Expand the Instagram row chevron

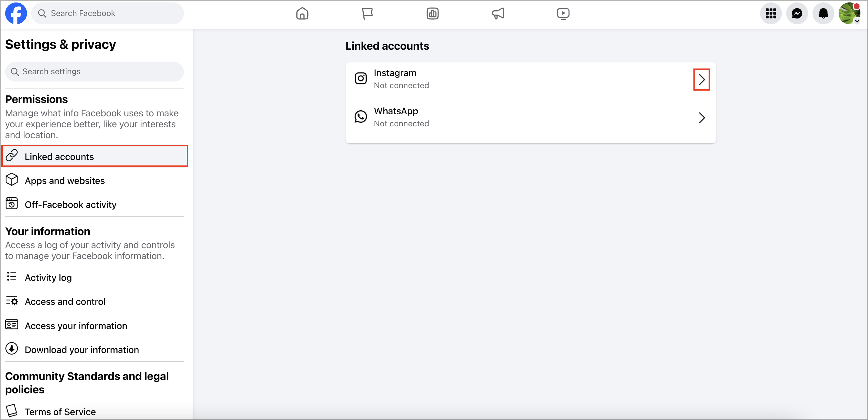point(702,79)
